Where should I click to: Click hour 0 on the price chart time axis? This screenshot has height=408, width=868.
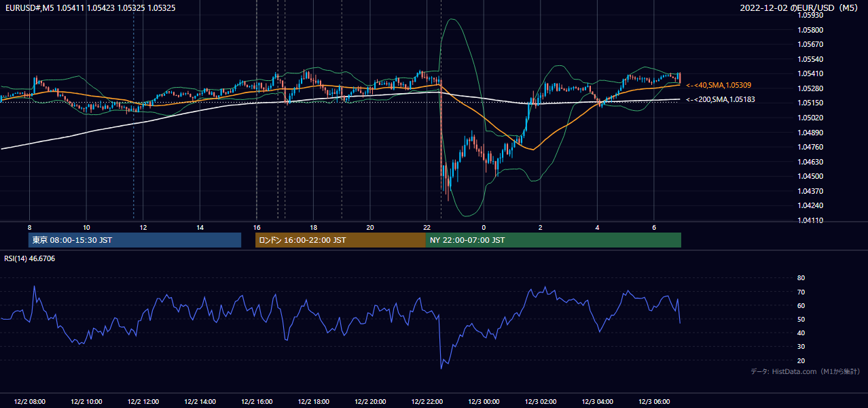coord(484,227)
